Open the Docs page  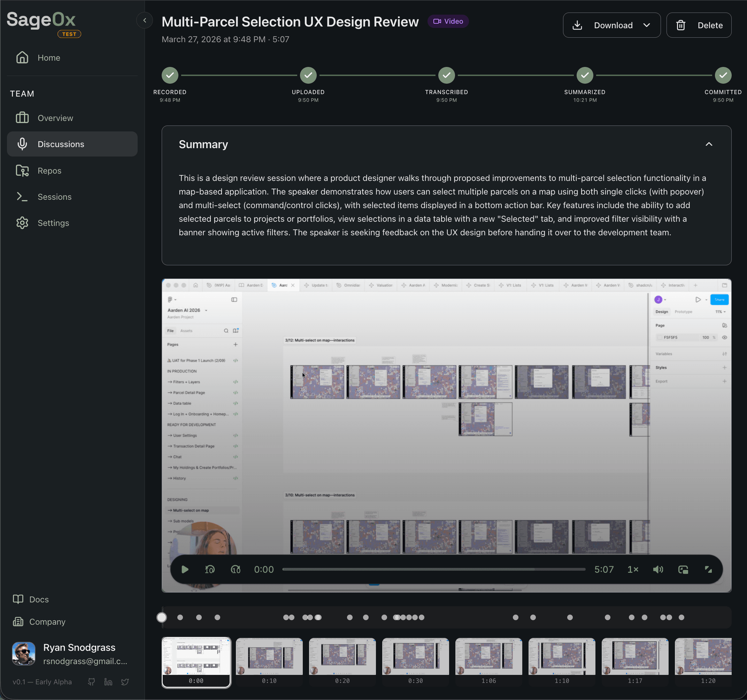tap(39, 599)
